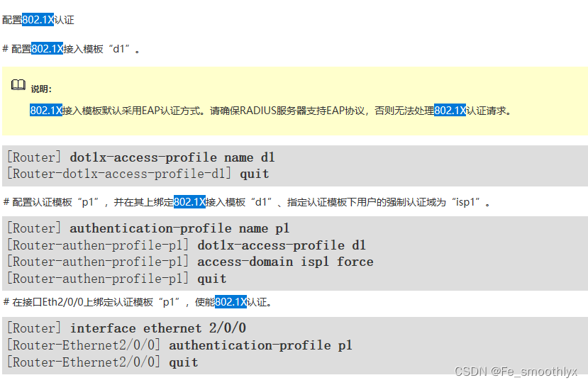Screen dimensions: 588x385
Task: Click the [Router-Ethernet2/0/0] quit line
Action: pos(102,362)
